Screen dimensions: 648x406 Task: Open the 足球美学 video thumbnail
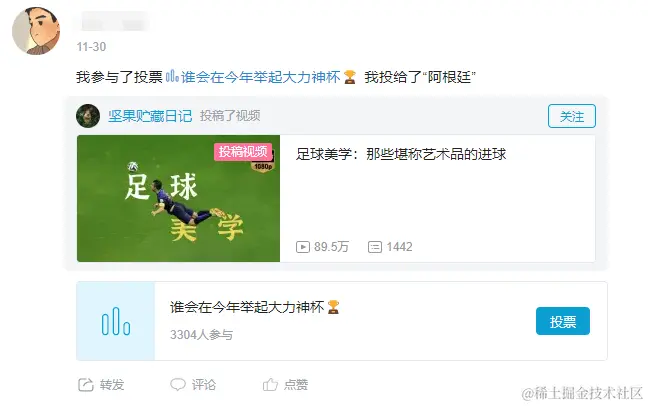pyautogui.click(x=179, y=198)
